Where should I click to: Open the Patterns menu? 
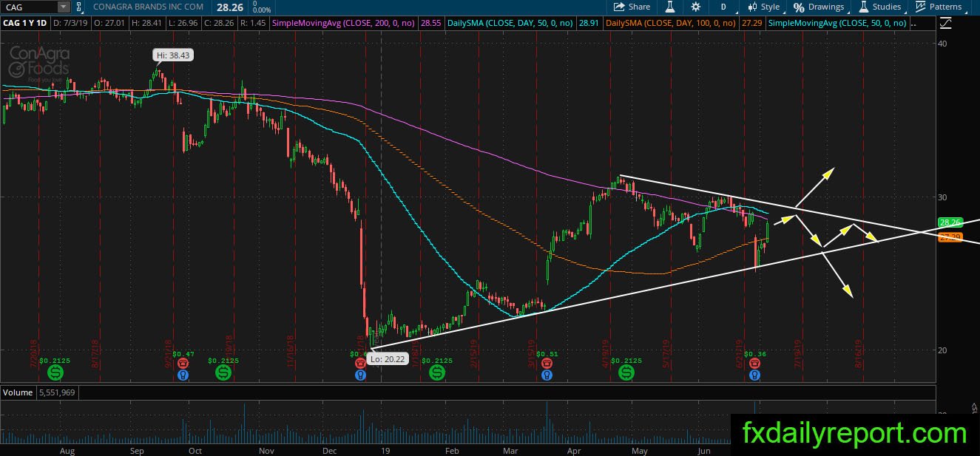click(939, 7)
